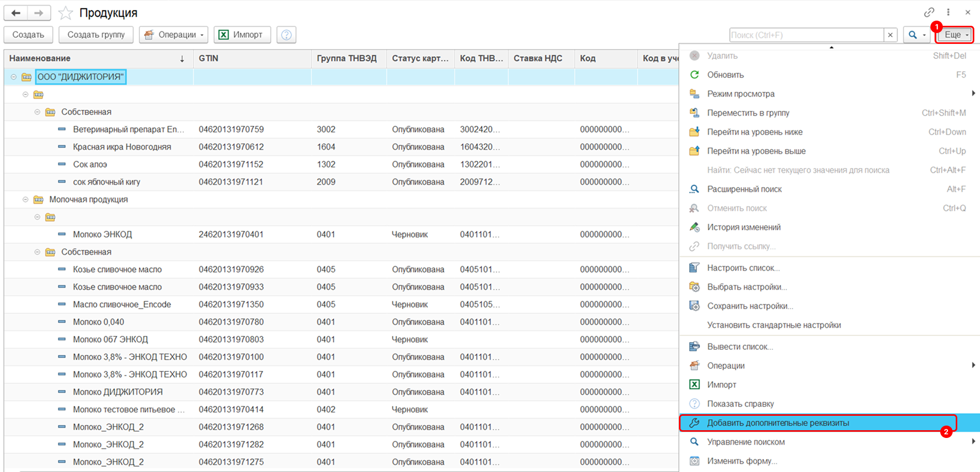Screen dimensions: 980x472
Task: Collapse the ООО "ДИДЖИТОРИЯ" tree node
Action: click(x=13, y=77)
